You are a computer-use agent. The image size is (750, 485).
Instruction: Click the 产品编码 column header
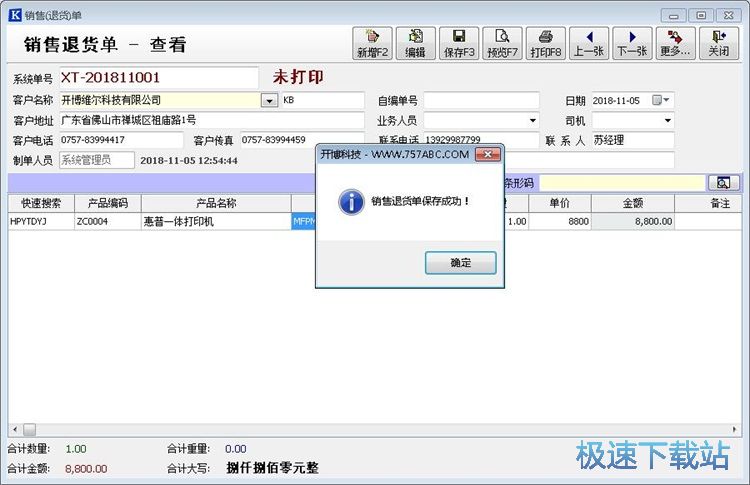pyautogui.click(x=108, y=203)
